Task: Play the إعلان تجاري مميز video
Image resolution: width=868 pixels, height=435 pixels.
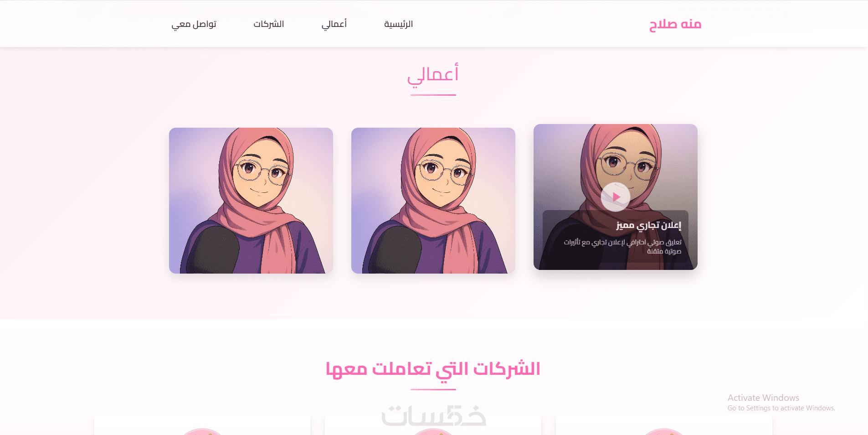Action: [x=615, y=197]
